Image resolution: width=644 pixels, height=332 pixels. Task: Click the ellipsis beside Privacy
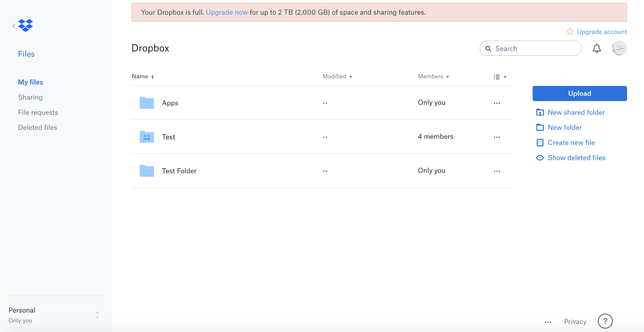pyautogui.click(x=548, y=322)
